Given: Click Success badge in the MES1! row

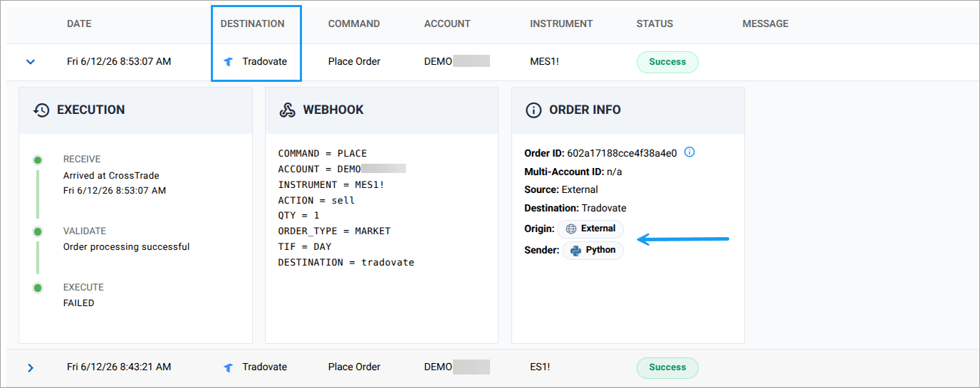Looking at the screenshot, I should tap(667, 62).
